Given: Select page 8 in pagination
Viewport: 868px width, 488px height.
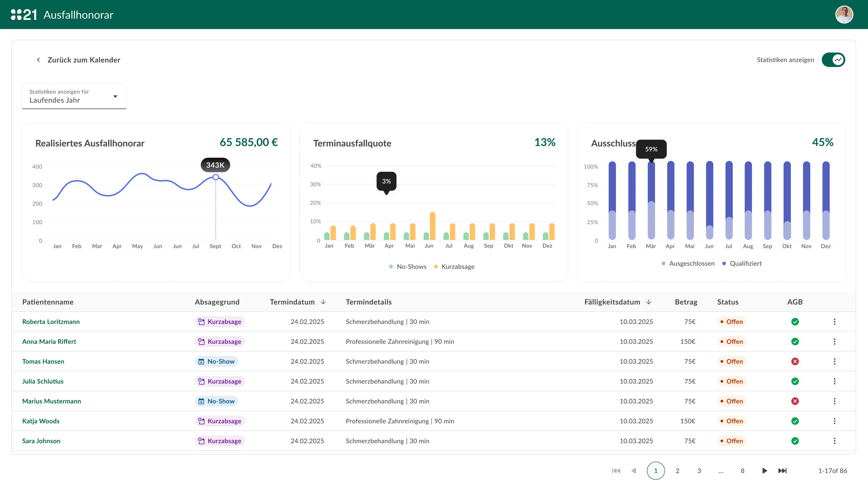Looking at the screenshot, I should click(x=743, y=471).
